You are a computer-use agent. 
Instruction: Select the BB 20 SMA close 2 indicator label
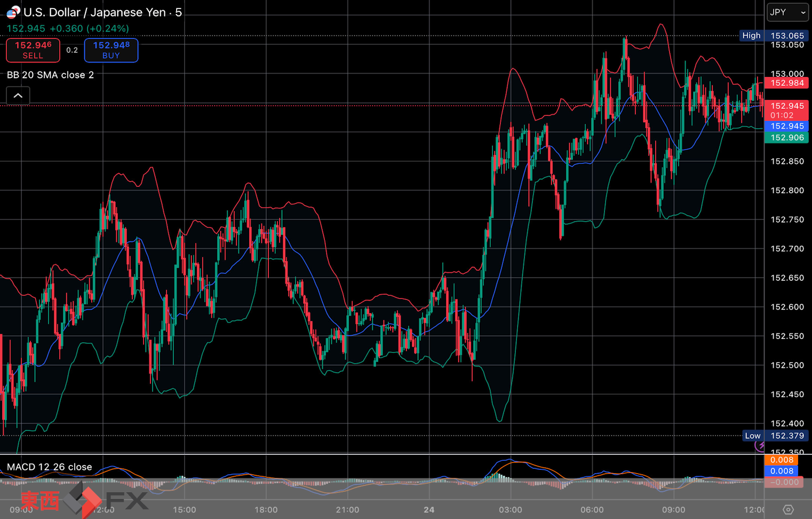pyautogui.click(x=51, y=75)
